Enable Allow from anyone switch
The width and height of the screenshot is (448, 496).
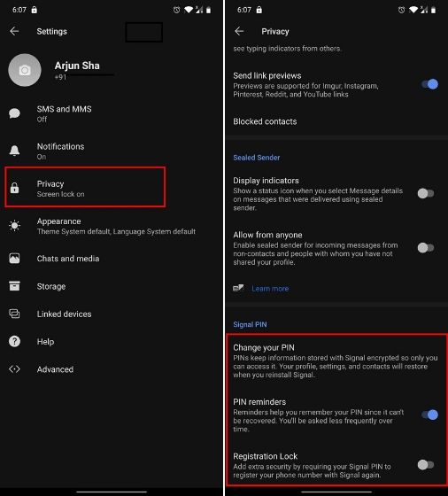tap(426, 248)
